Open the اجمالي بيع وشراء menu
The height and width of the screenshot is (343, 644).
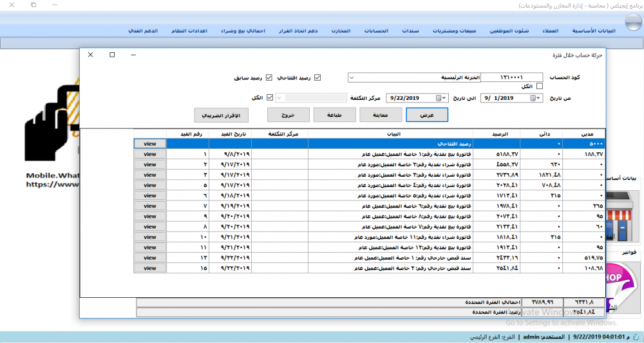point(243,31)
